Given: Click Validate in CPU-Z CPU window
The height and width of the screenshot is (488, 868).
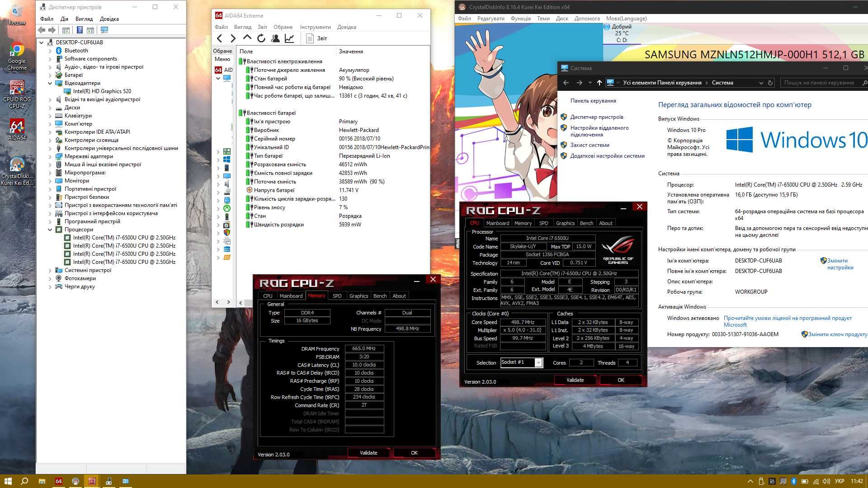Looking at the screenshot, I should tap(575, 380).
